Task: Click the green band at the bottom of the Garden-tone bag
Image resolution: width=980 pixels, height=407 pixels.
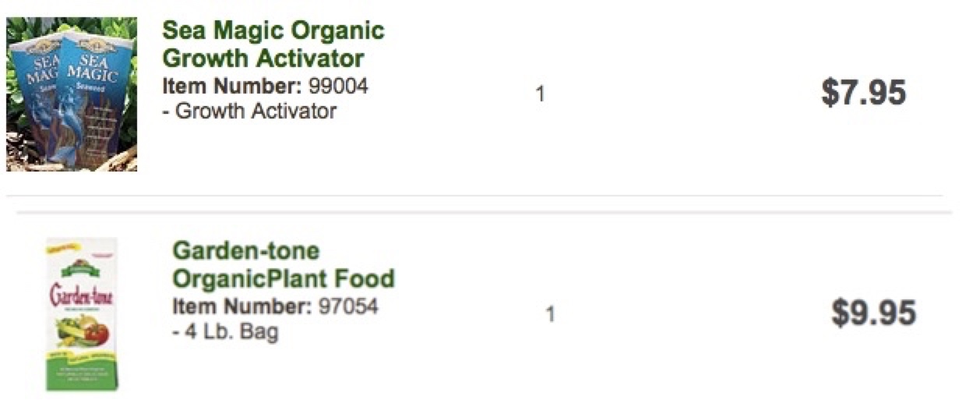Action: tap(81, 376)
